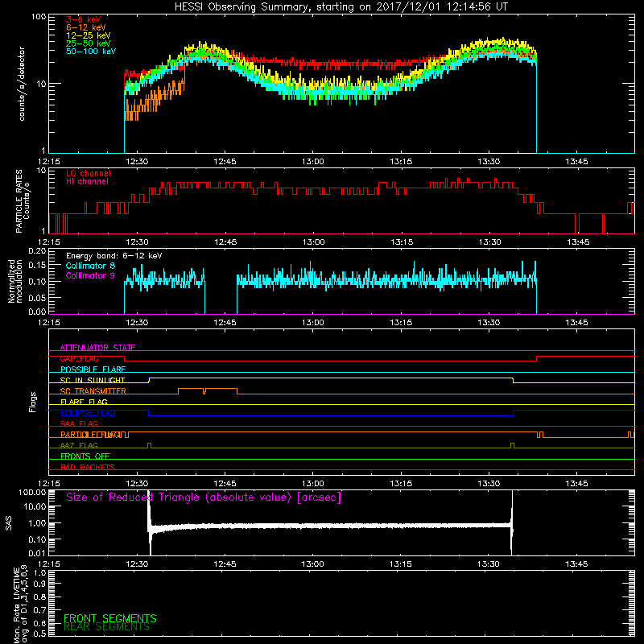Select the "SC_IN_SUNLIGHT" flag label
The height and width of the screenshot is (644, 644).
(x=93, y=380)
